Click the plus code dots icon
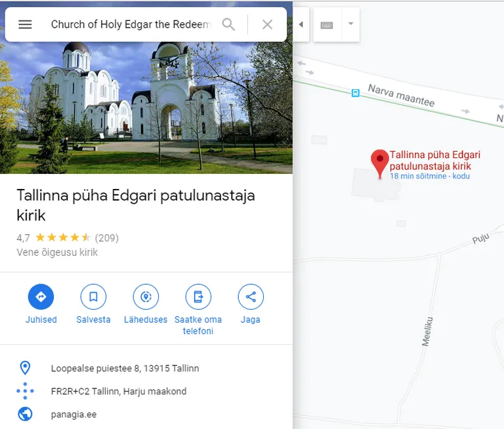Viewport: 504px width, 429px height. click(x=25, y=391)
